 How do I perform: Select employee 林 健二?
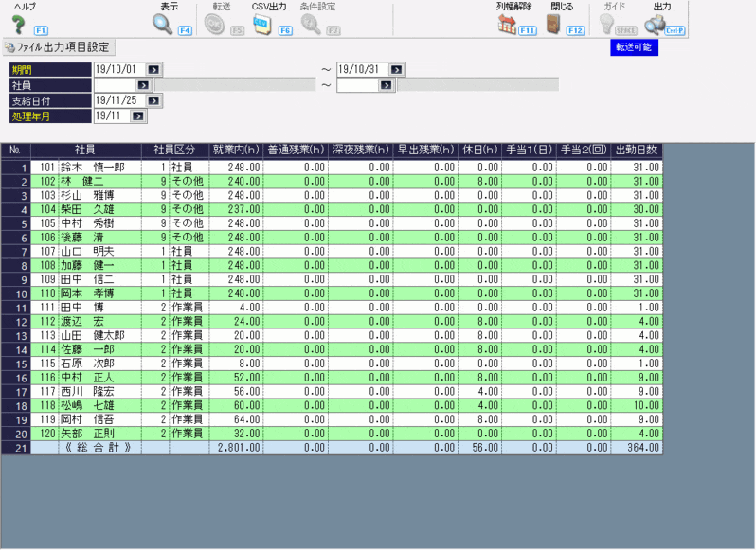[x=82, y=181]
